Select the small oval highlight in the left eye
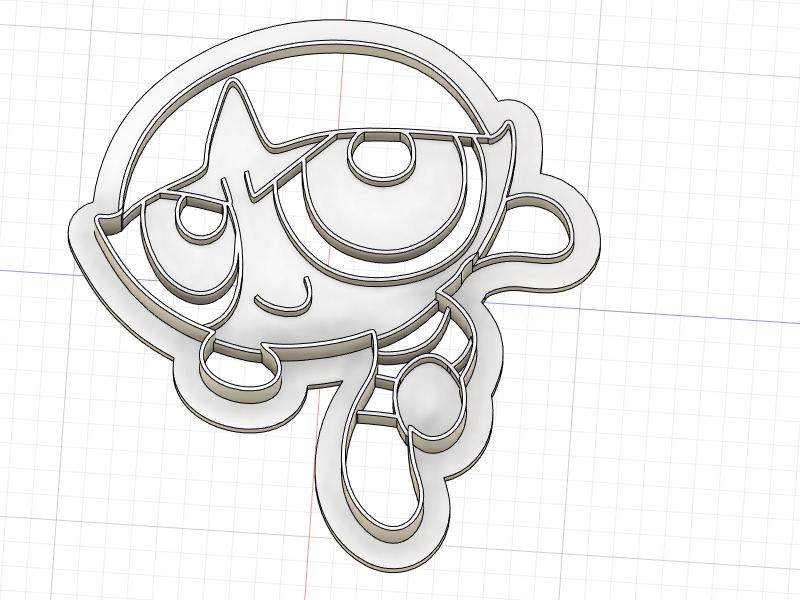The image size is (800, 600). coord(200,220)
